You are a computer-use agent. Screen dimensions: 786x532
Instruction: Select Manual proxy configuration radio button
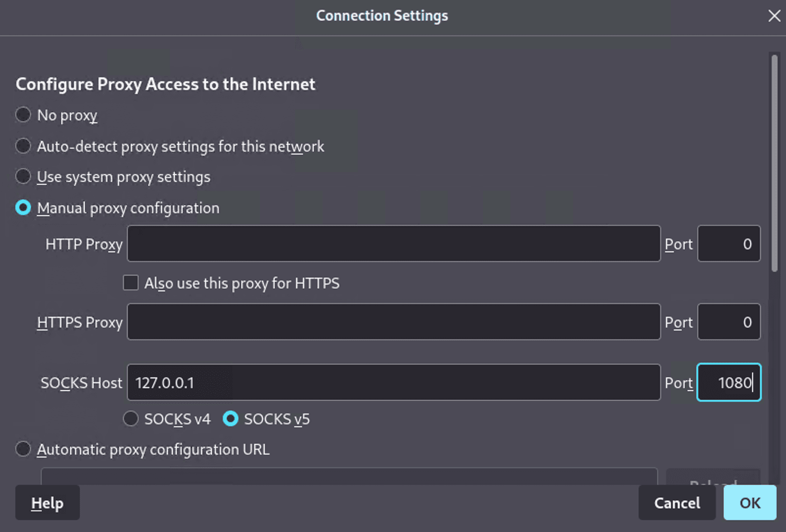tap(23, 207)
